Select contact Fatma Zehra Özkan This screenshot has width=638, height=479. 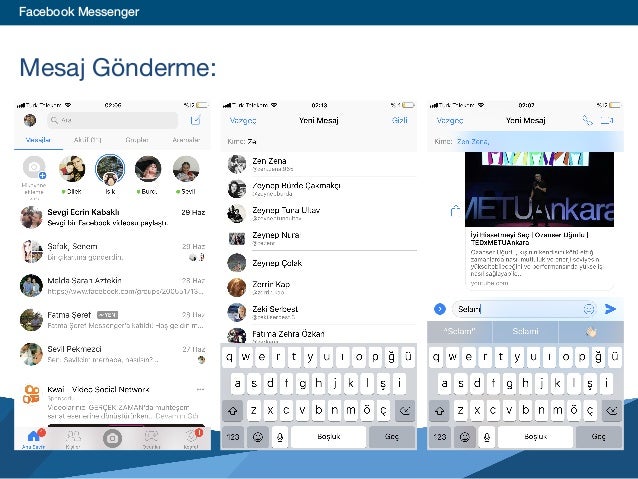pyautogui.click(x=319, y=336)
